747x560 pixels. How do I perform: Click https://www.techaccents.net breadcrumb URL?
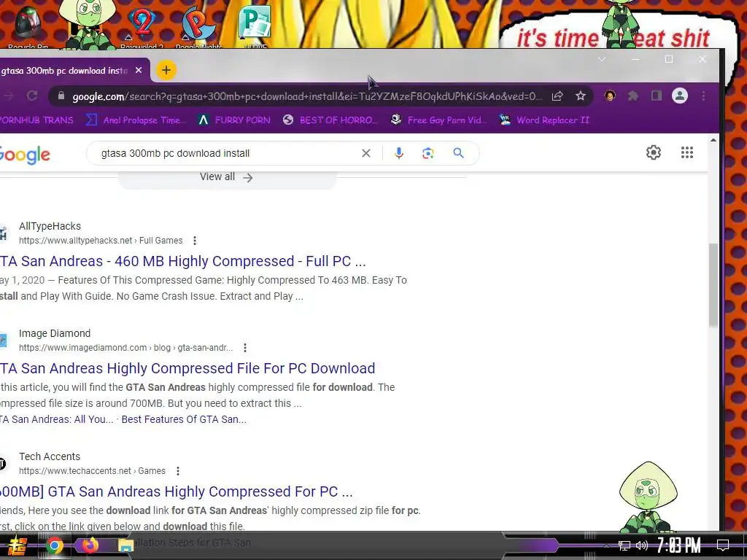pyautogui.click(x=75, y=471)
